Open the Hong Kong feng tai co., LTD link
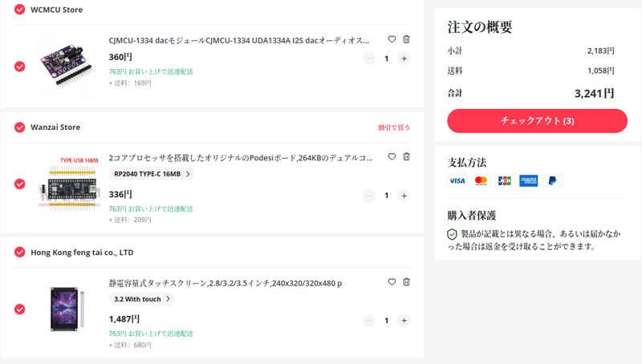Image resolution: width=642 pixels, height=364 pixels. pos(82,253)
